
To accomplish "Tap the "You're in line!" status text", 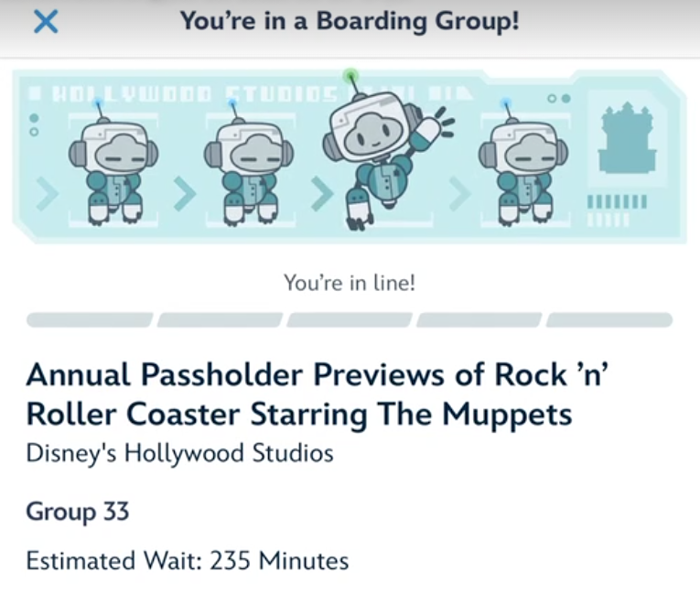I will coord(350,283).
